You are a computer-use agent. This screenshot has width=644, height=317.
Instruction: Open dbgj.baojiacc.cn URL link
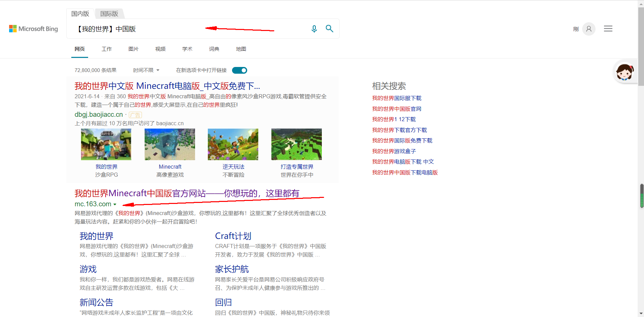pyautogui.click(x=99, y=114)
